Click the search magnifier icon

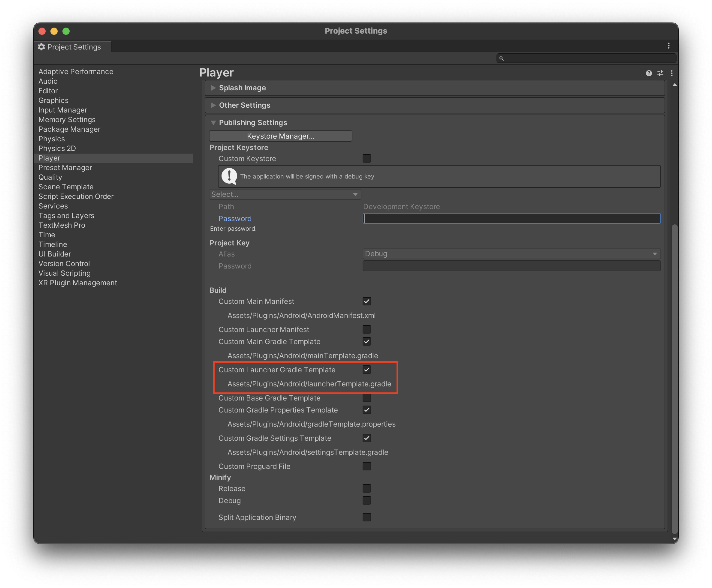502,58
